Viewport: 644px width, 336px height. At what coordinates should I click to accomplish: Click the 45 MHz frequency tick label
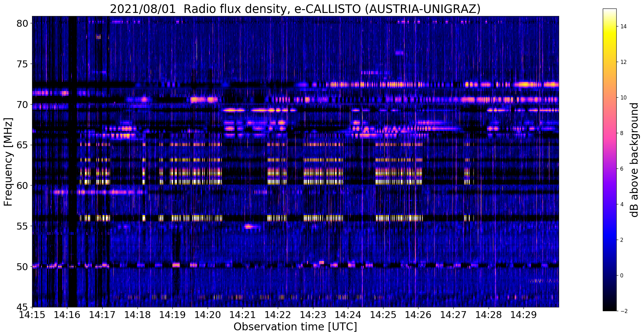click(x=23, y=307)
